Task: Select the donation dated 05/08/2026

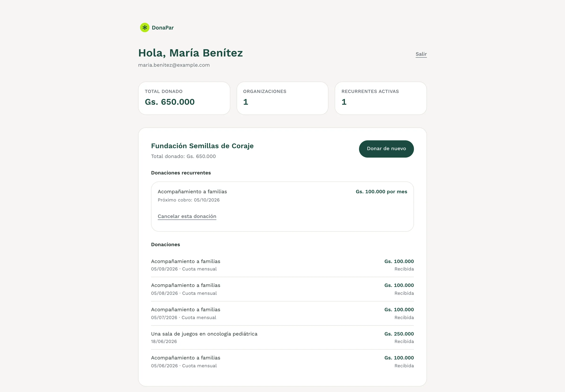Action: point(282,289)
